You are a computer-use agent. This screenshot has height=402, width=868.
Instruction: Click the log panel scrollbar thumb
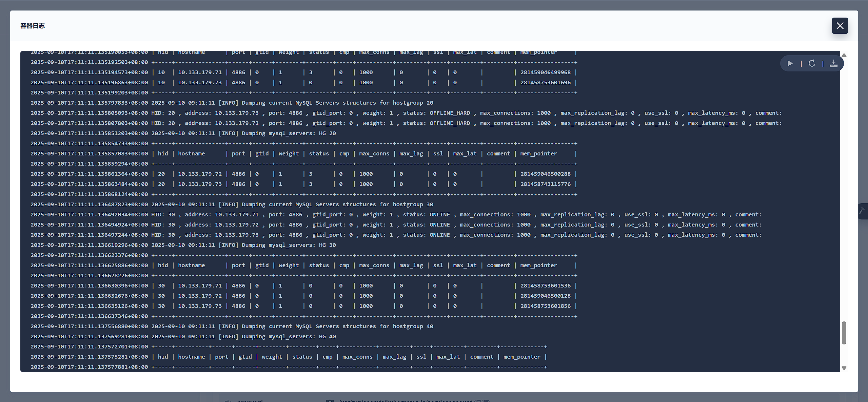pyautogui.click(x=844, y=333)
